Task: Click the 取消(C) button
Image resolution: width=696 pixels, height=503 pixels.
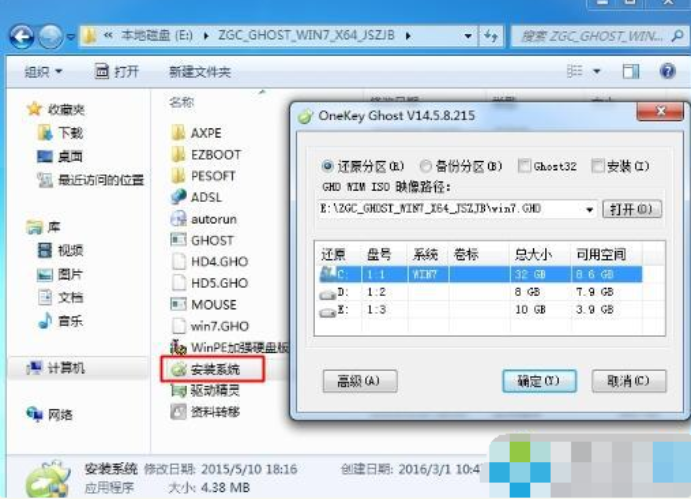Action: pyautogui.click(x=629, y=381)
